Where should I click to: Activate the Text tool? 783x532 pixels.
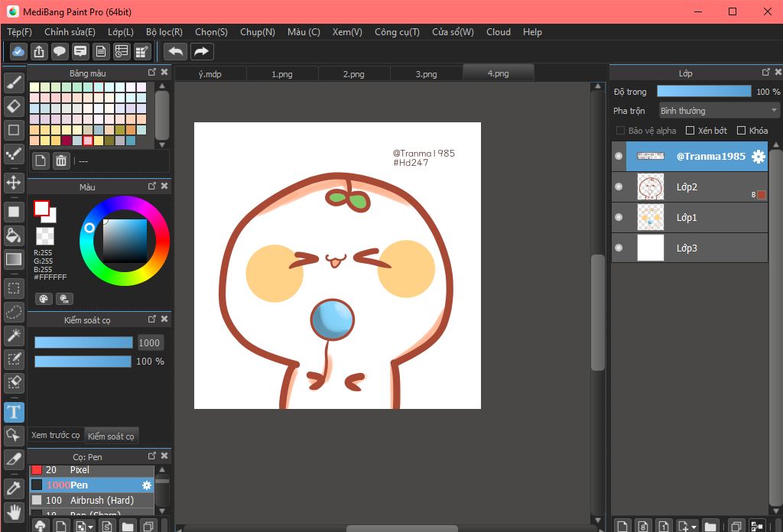tap(14, 412)
